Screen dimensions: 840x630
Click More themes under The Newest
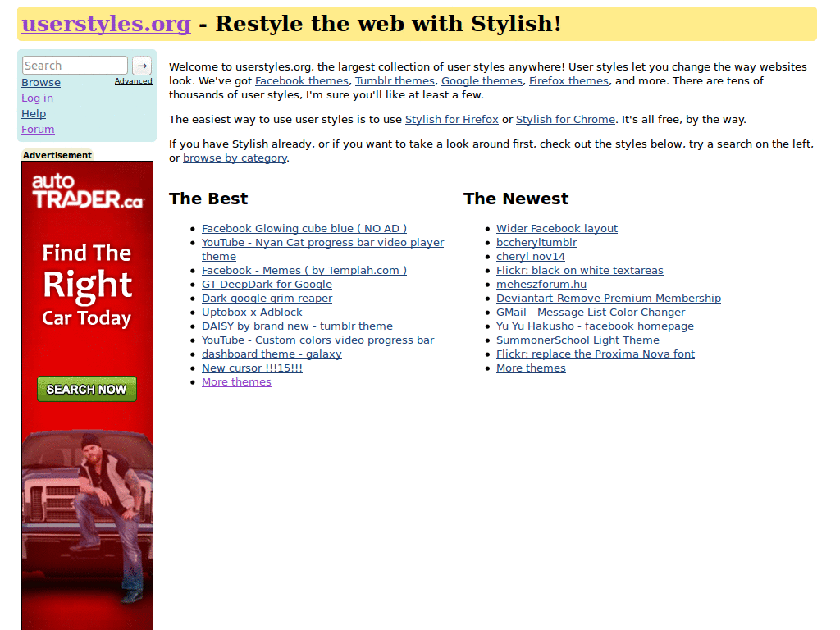point(531,368)
